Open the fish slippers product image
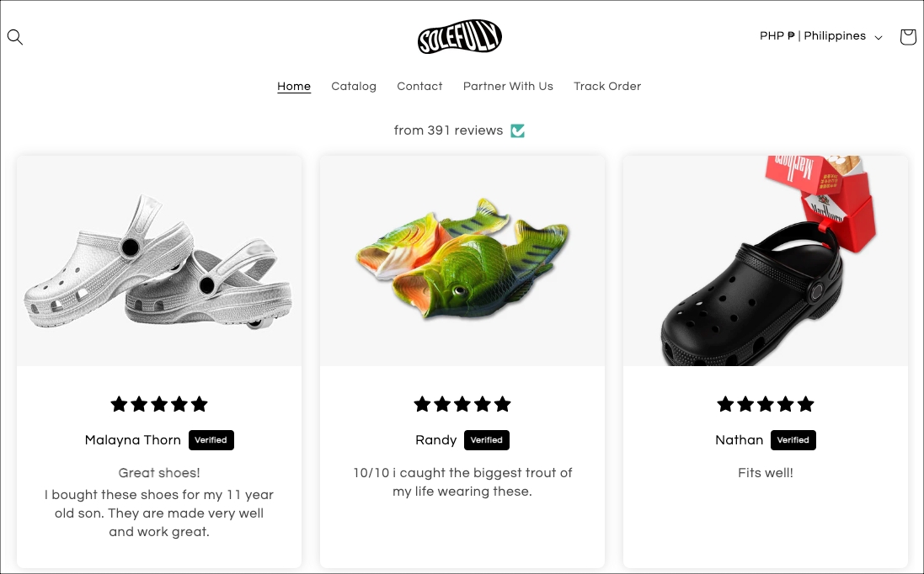 (x=462, y=261)
